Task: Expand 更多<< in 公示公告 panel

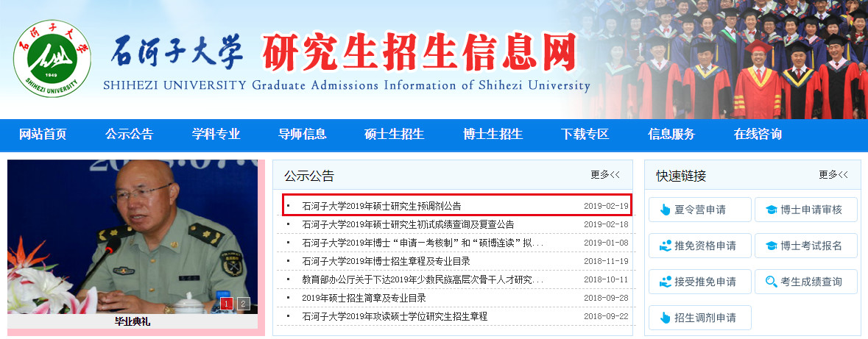Action: (x=605, y=175)
